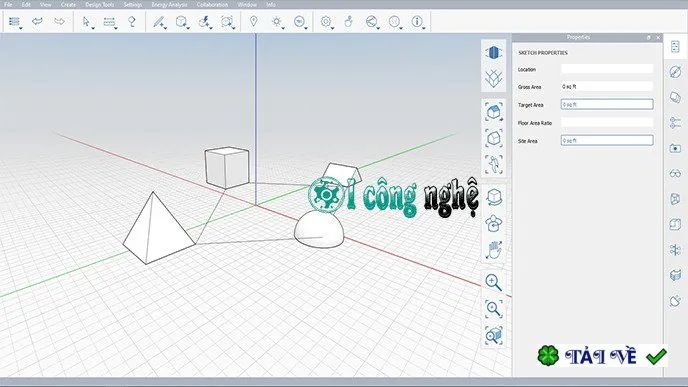Click the Gross Area field
Image resolution: width=688 pixels, height=387 pixels.
[607, 86]
